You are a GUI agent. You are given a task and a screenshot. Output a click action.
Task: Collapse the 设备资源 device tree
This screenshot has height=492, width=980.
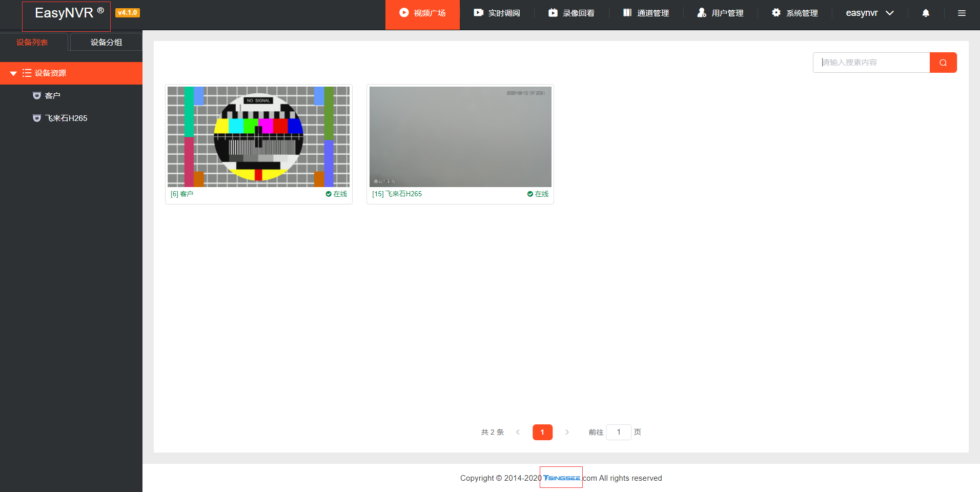14,73
